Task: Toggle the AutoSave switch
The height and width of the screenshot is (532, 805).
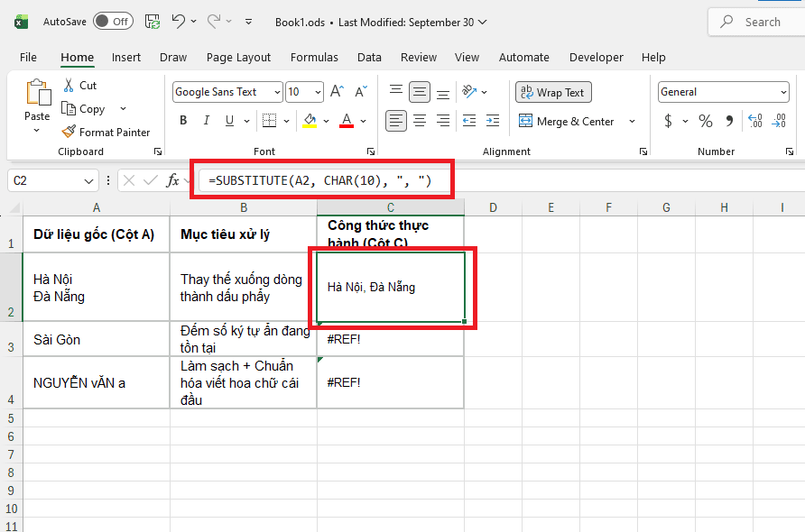Action: coord(113,22)
